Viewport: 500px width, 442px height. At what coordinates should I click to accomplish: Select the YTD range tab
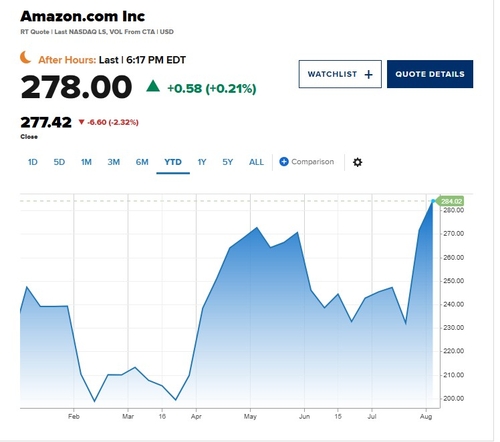point(173,162)
